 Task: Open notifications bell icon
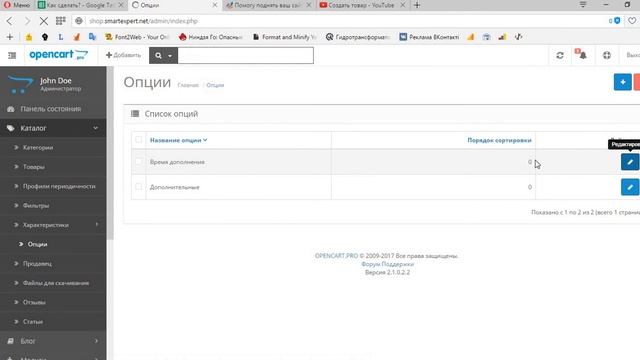(581, 54)
